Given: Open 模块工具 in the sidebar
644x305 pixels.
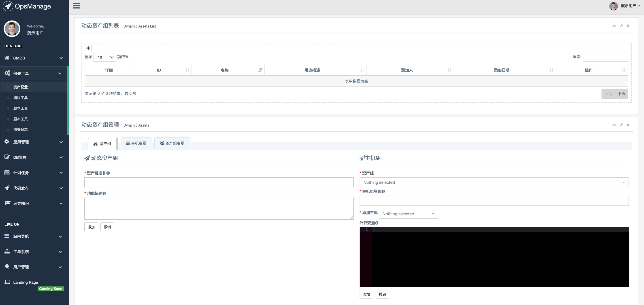Looking at the screenshot, I should (21, 98).
